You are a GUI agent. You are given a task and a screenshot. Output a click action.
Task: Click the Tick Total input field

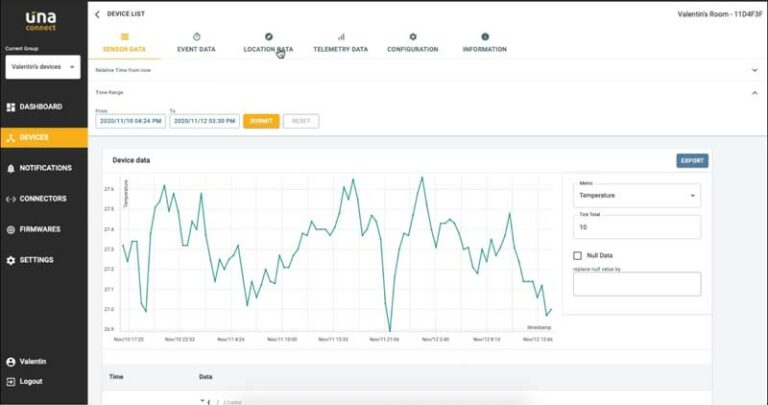(x=637, y=227)
